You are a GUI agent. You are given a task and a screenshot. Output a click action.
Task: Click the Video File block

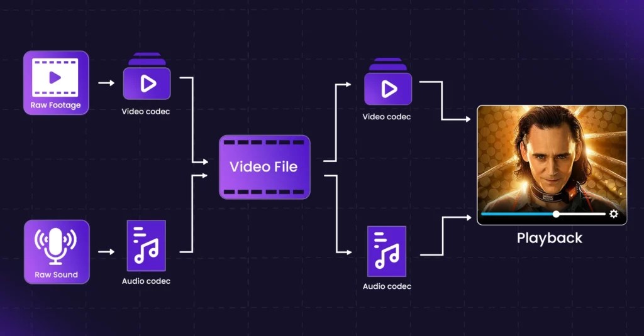(265, 167)
